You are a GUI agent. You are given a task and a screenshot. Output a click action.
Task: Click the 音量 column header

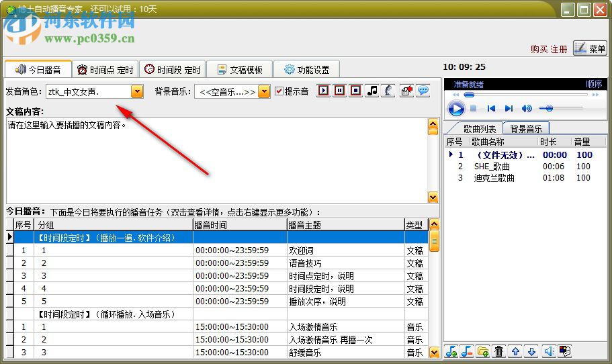pos(587,142)
